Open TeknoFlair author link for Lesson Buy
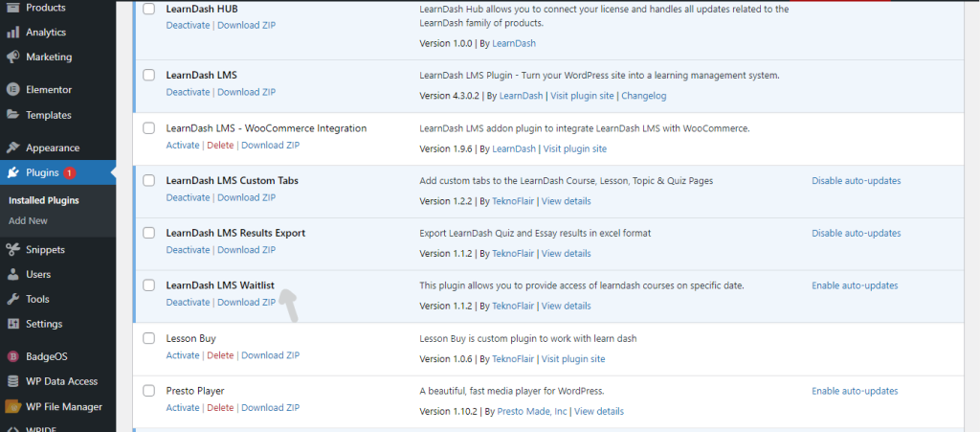980x432 pixels. click(x=513, y=359)
